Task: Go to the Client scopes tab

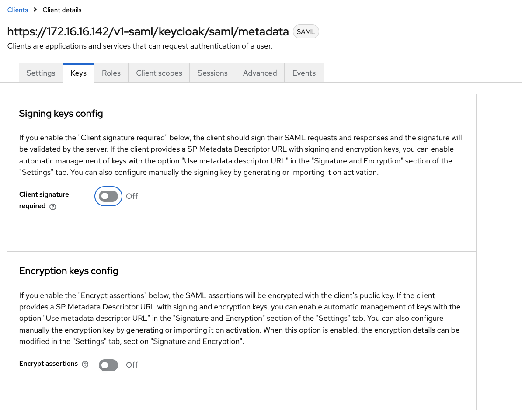Action: click(159, 73)
